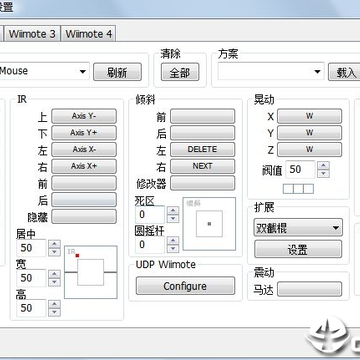Click the IR 上 Axis Y- button

84,116
